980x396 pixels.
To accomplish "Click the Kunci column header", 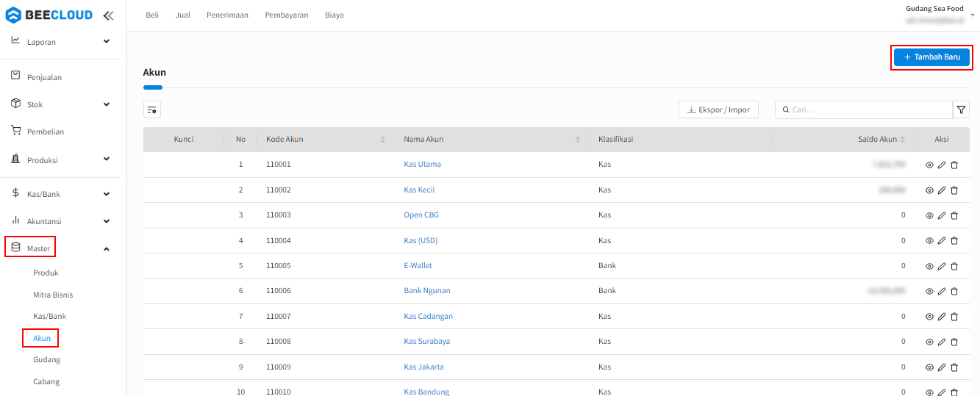I will [183, 140].
